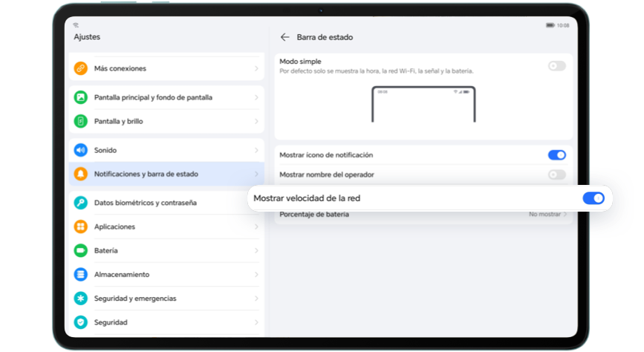
Task: Click the blue Almacenamiento icon
Action: [x=81, y=274]
